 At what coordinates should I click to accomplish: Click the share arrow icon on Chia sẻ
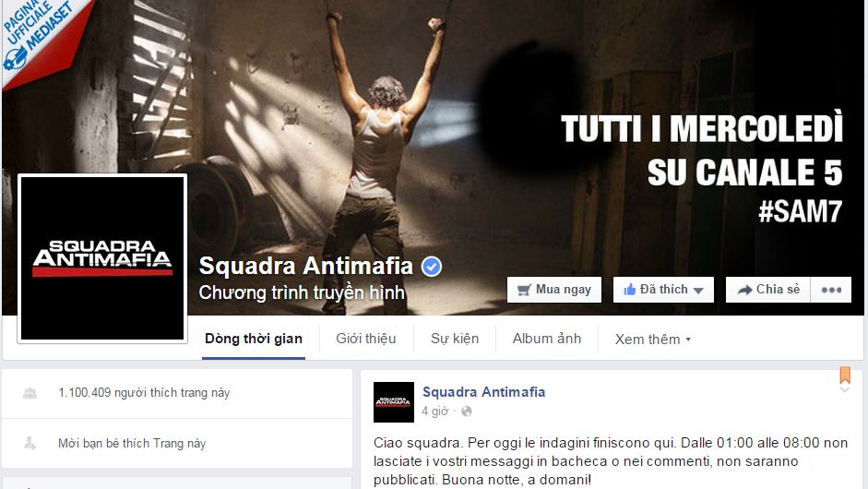(x=744, y=290)
